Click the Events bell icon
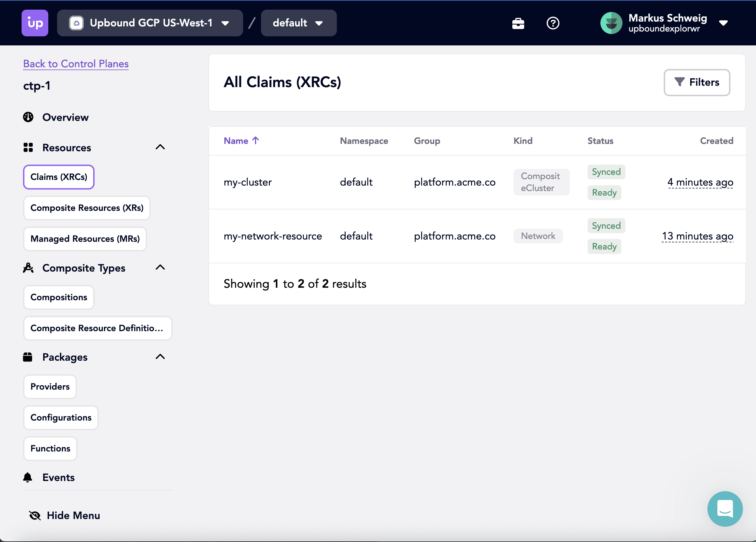The image size is (756, 542). pyautogui.click(x=28, y=477)
